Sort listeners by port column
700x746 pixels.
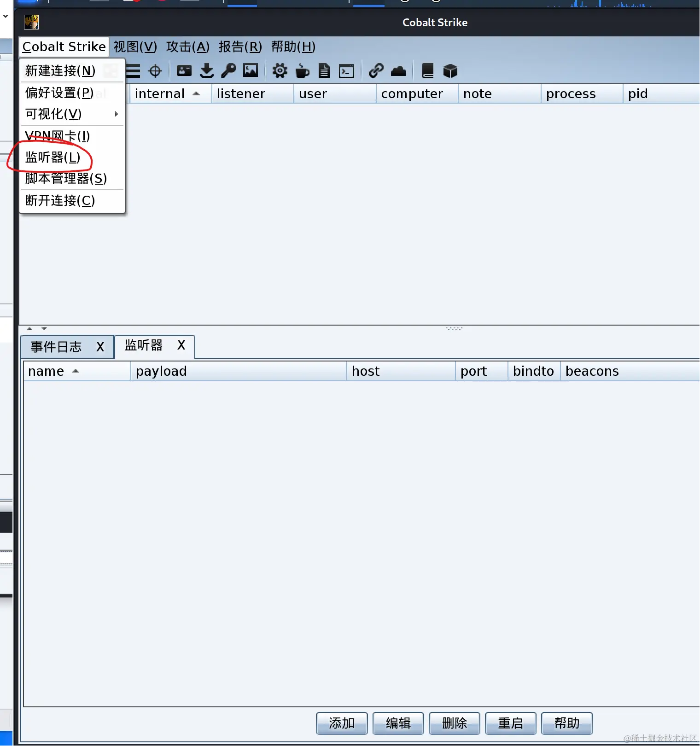click(482, 371)
